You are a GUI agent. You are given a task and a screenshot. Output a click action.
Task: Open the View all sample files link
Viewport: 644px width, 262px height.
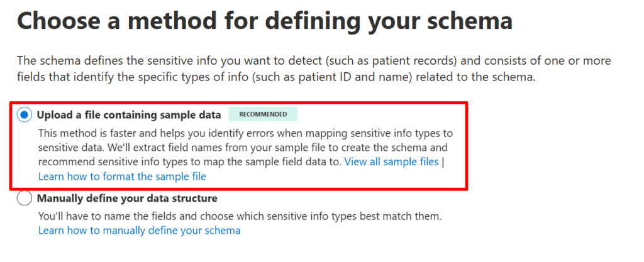(391, 162)
